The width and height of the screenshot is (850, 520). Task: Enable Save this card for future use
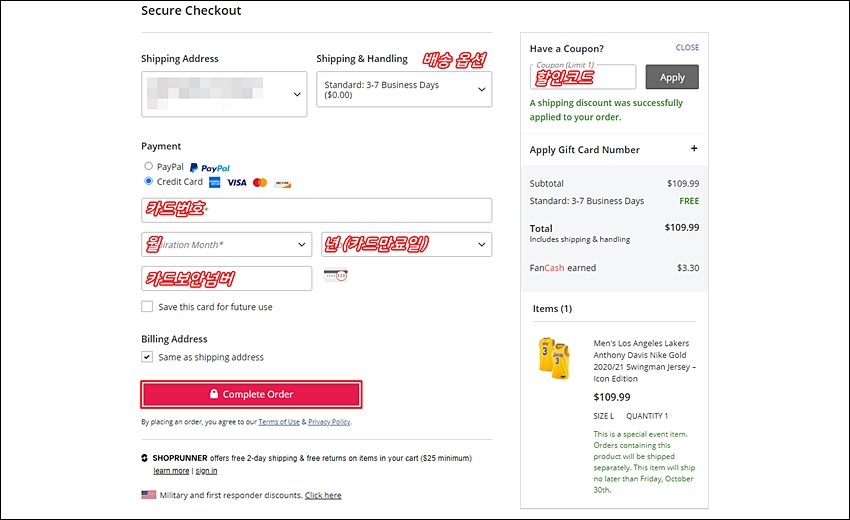coord(147,306)
